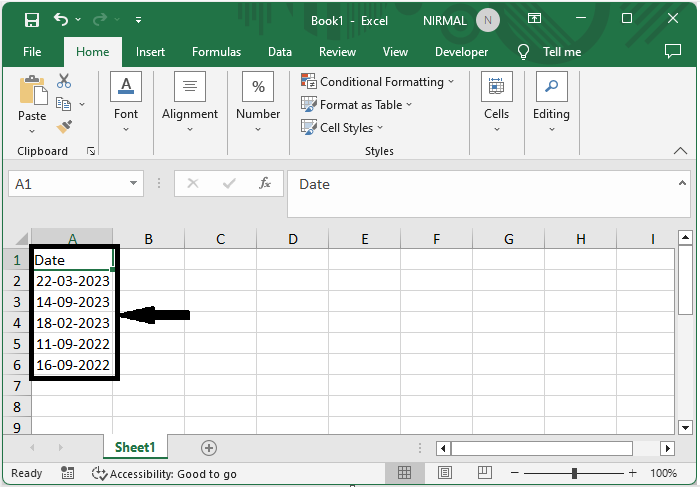Switch to Page Break Preview view
The height and width of the screenshot is (487, 700).
click(x=484, y=472)
